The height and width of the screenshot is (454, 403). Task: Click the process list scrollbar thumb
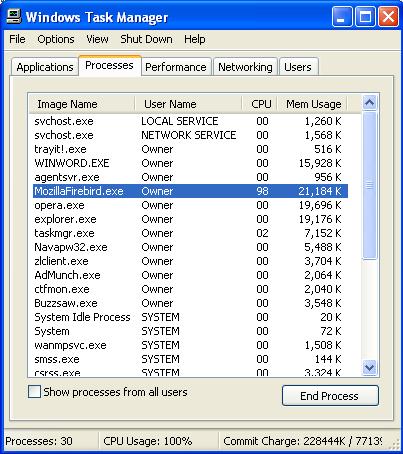(370, 185)
